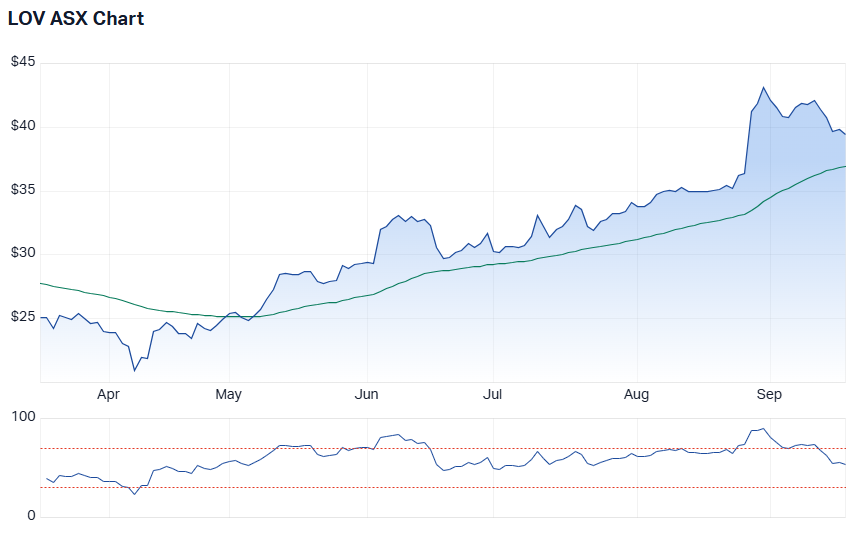The image size is (846, 534).
Task: Select the May marker on time axis
Action: [x=229, y=394]
